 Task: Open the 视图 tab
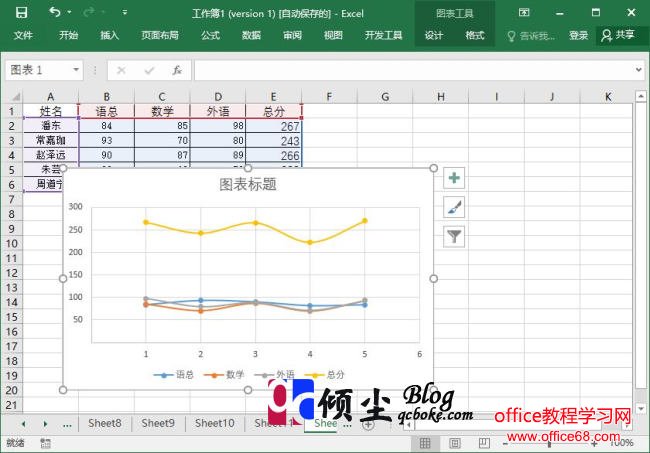pos(333,35)
